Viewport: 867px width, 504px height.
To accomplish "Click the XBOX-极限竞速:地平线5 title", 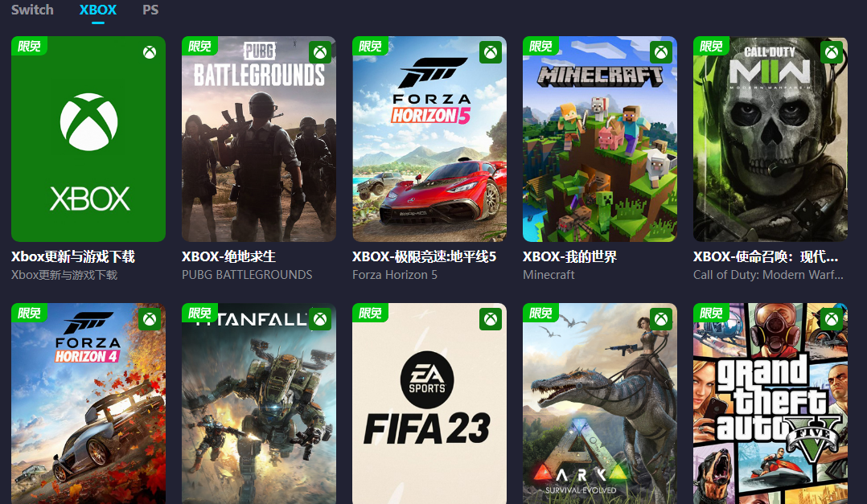I will (x=424, y=256).
